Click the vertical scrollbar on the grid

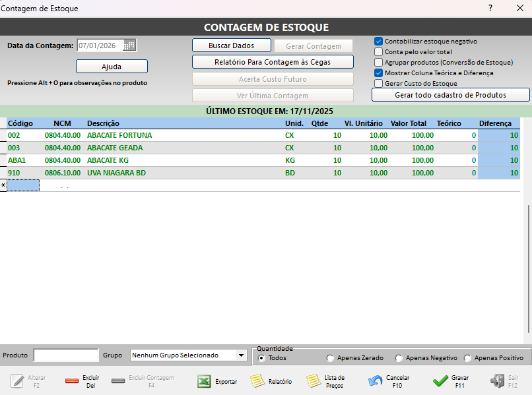click(x=527, y=264)
